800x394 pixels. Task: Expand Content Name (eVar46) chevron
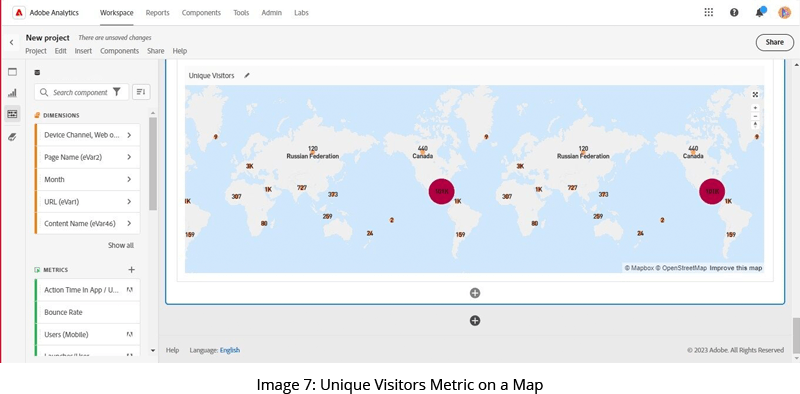[129, 224]
